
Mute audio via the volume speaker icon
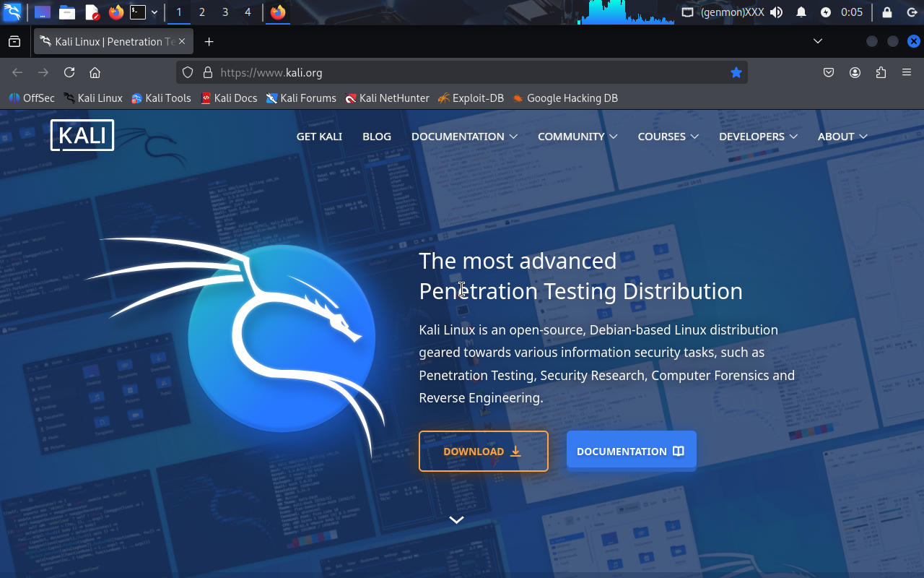(x=777, y=12)
